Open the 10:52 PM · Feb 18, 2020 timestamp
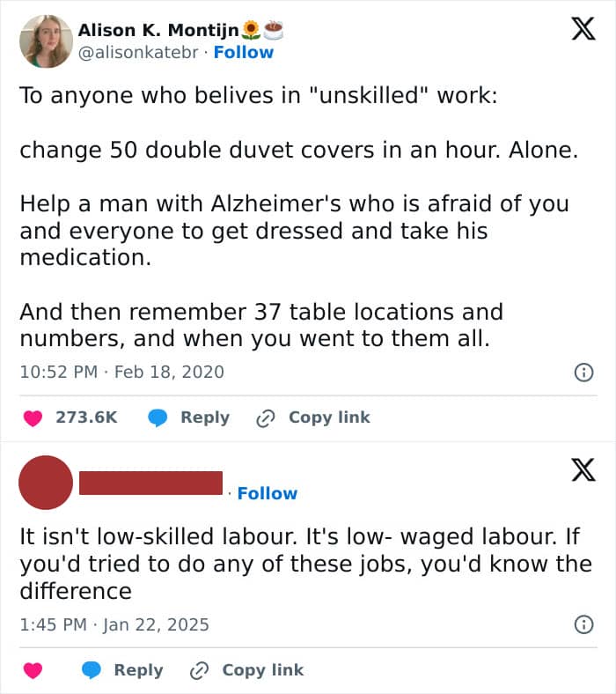 pyautogui.click(x=121, y=373)
